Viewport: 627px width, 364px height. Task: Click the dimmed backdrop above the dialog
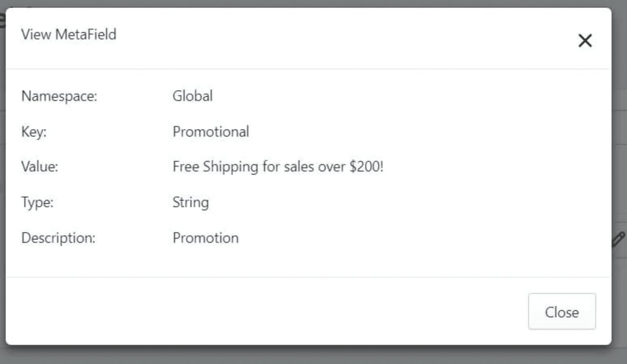[x=308, y=3]
